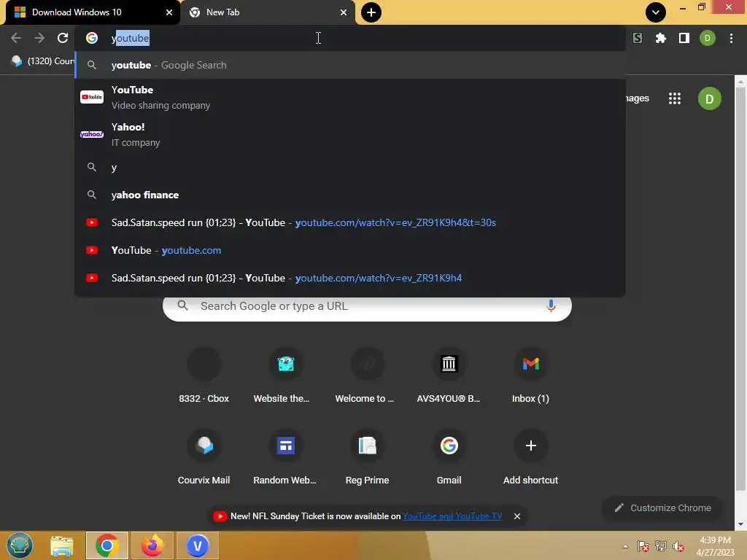
Task: Select YouTube Video sharing company suggestion
Action: point(350,97)
